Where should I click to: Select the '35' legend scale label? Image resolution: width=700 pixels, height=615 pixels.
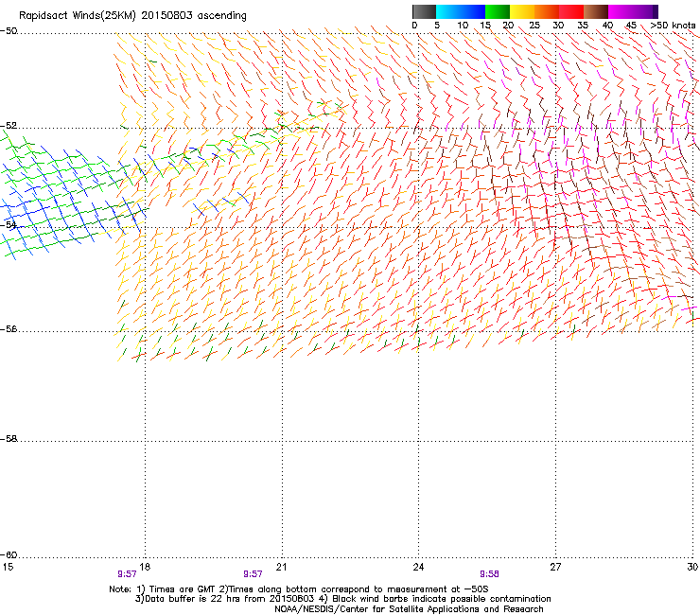click(583, 26)
